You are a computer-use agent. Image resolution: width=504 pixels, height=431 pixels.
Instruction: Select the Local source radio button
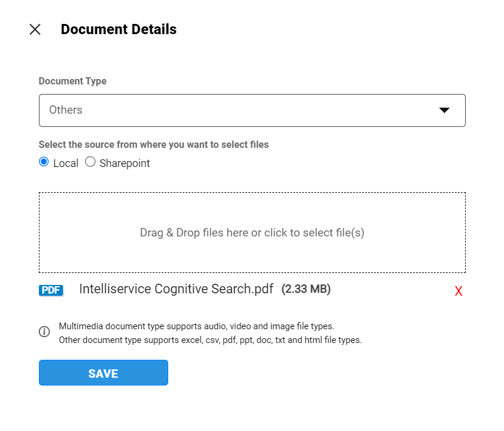[44, 162]
